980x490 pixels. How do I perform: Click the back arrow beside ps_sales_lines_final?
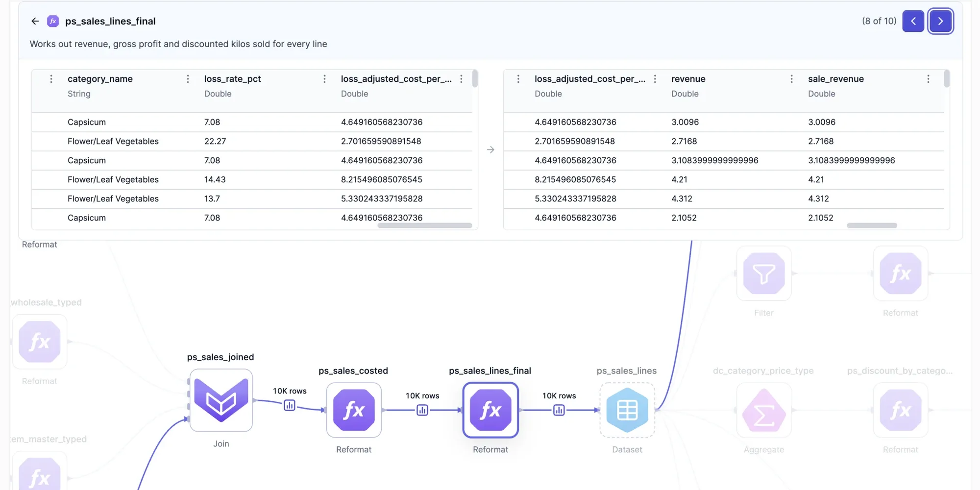pos(35,21)
